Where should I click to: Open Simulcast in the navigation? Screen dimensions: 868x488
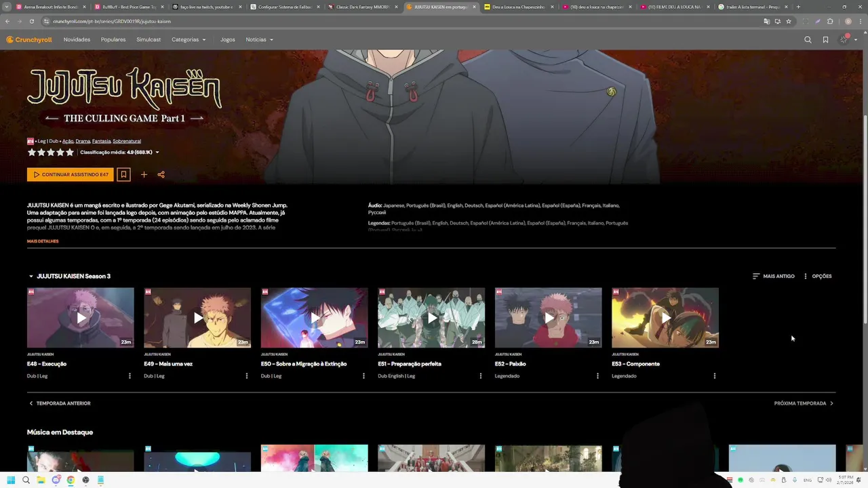click(149, 40)
